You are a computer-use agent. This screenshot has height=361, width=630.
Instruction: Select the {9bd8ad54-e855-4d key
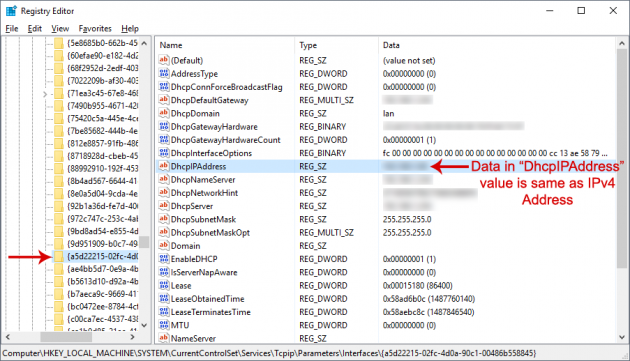pyautogui.click(x=102, y=231)
